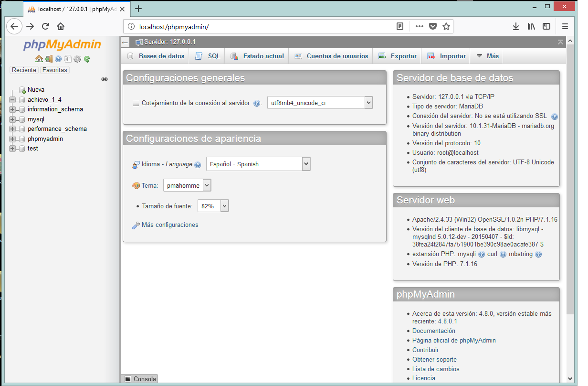This screenshot has width=588, height=386.
Task: Click the Contribuir link
Action: (x=426, y=350)
